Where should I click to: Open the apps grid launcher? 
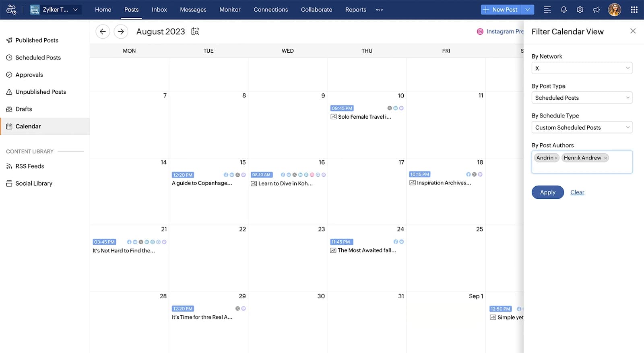634,10
